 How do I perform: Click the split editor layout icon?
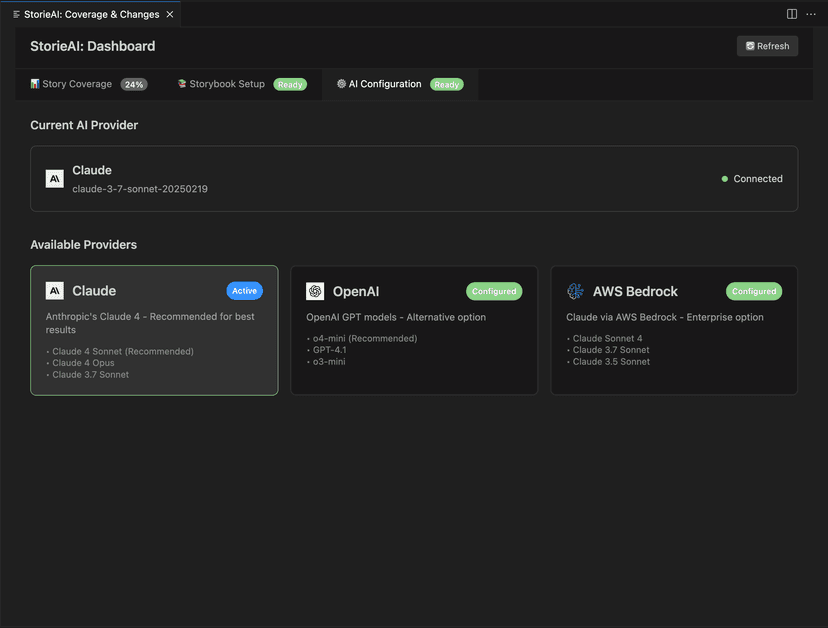tap(792, 14)
